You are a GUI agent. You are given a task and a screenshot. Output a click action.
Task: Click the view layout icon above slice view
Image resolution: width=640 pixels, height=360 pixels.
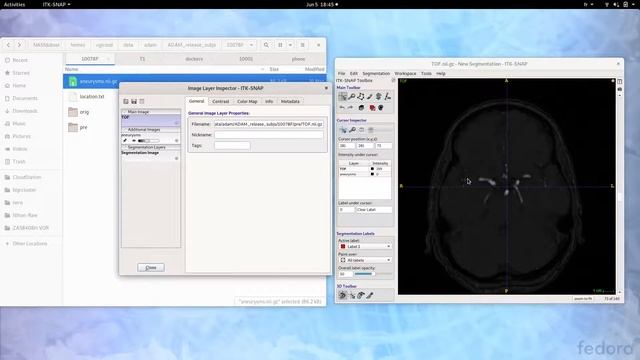tap(620, 82)
